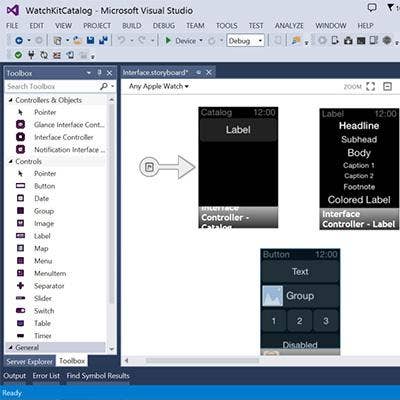Close the Toolbox panel
400x400 pixels.
point(109,73)
